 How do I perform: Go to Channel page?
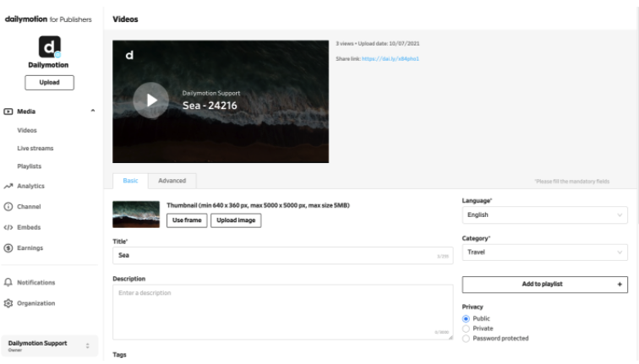click(x=29, y=207)
